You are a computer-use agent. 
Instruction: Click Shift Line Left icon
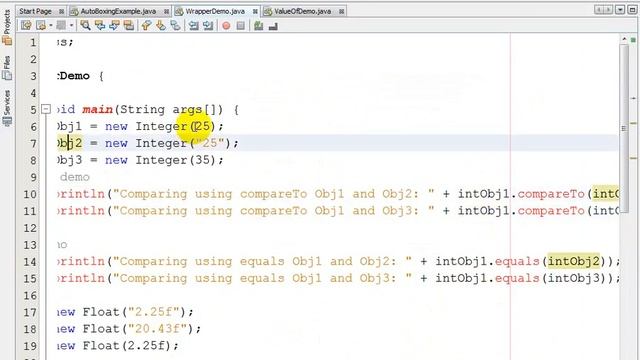(x=193, y=26)
